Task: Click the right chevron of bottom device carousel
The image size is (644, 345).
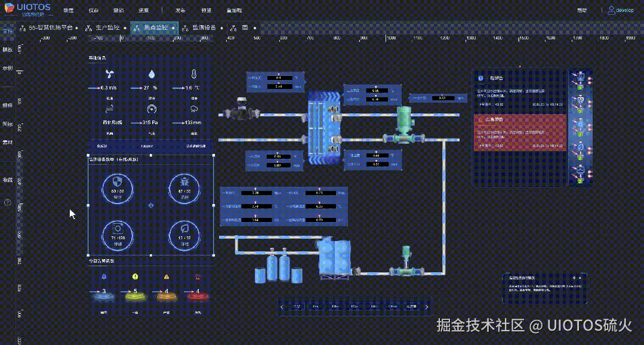Action: [427, 306]
